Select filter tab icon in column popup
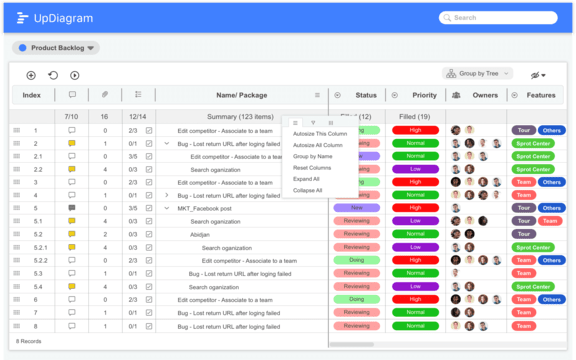576x360 pixels. click(313, 123)
